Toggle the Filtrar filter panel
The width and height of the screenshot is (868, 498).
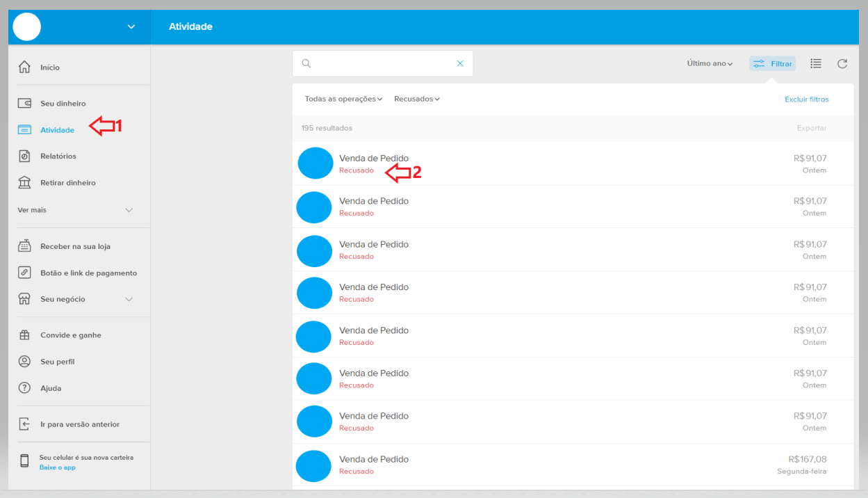click(772, 64)
